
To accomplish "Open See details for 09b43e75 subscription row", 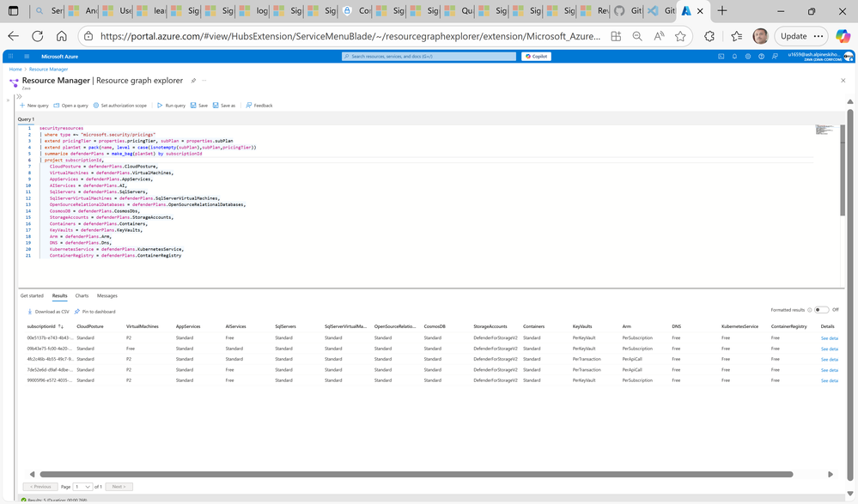I will coord(829,349).
